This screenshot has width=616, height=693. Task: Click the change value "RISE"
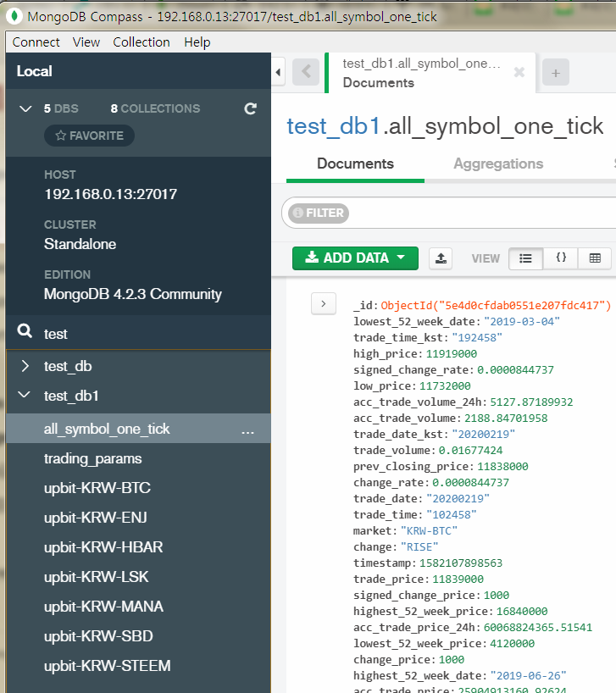(419, 546)
